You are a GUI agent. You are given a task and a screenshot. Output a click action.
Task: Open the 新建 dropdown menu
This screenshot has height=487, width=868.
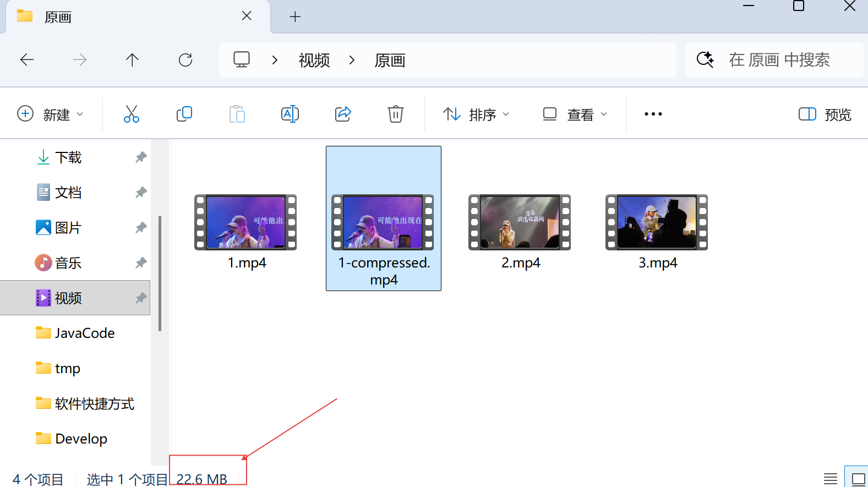point(51,114)
